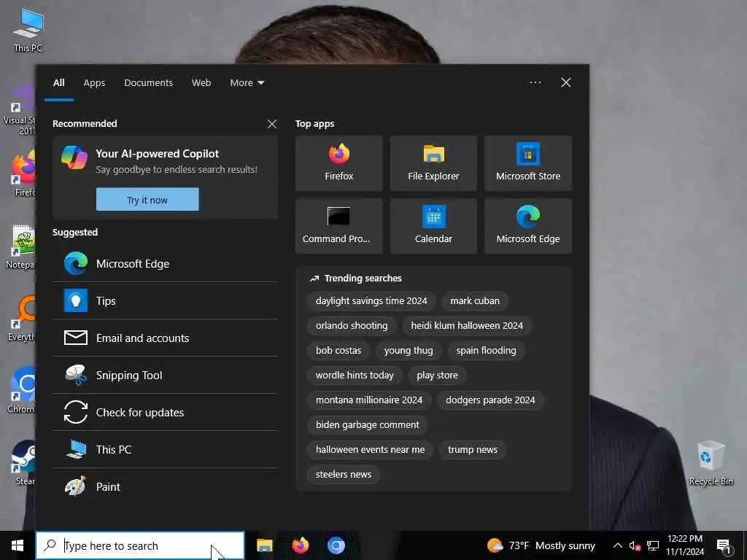Search montana millionaire 2024

coord(368,400)
